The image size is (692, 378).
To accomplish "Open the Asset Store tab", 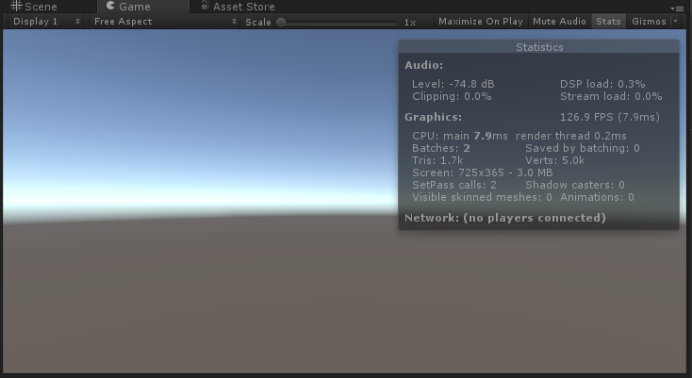I will [x=237, y=6].
